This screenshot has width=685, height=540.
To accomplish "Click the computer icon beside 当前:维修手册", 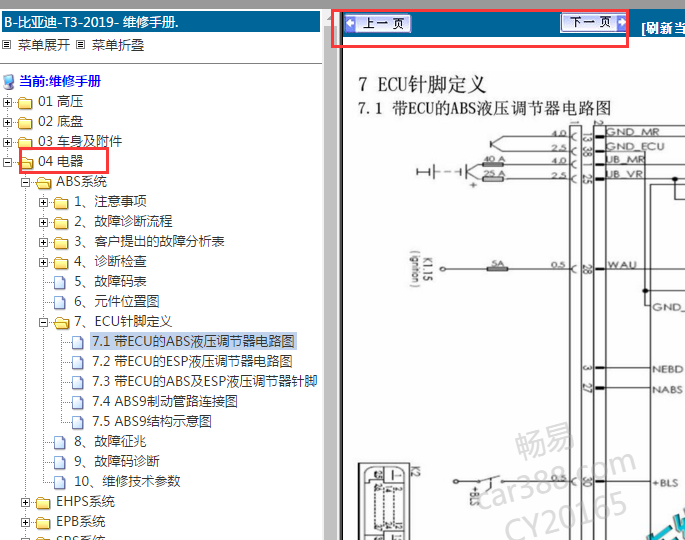I will click(8, 81).
